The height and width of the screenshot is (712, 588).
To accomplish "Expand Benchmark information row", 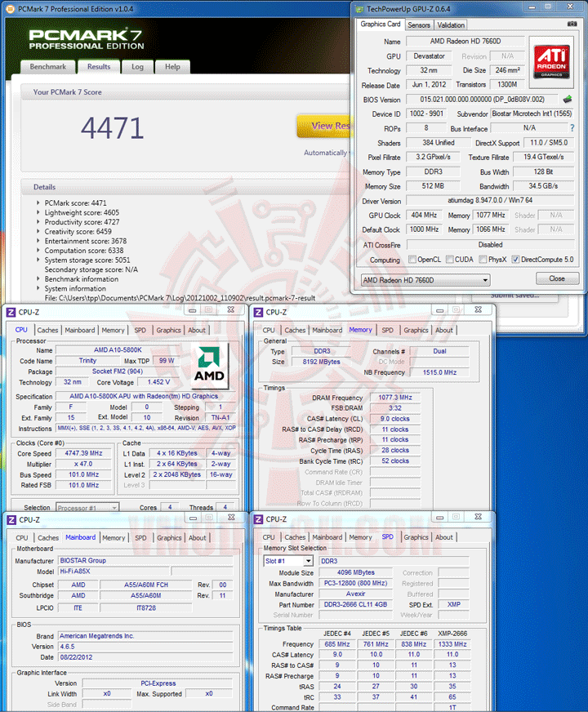I will pos(38,278).
